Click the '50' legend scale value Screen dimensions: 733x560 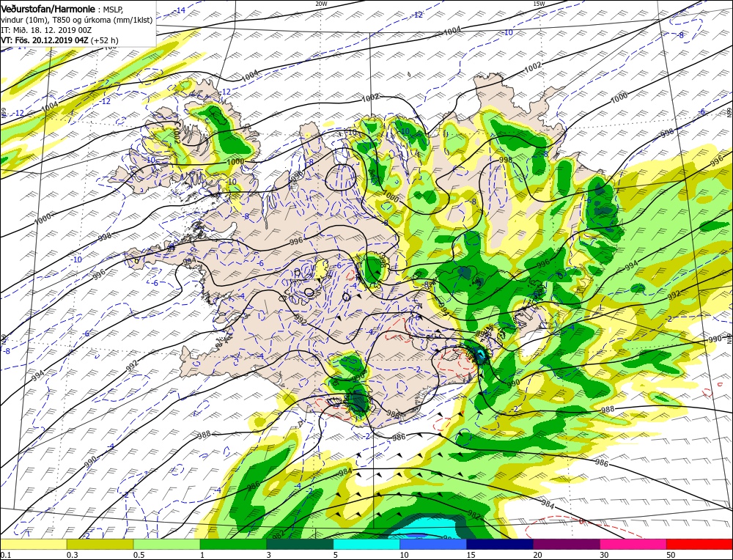[x=671, y=555]
